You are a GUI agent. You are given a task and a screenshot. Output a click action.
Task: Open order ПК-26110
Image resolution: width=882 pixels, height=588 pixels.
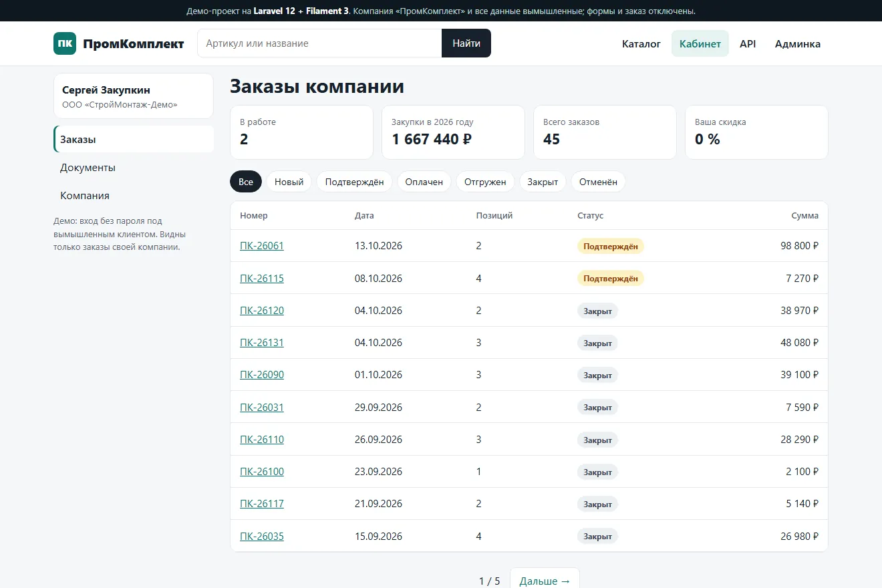[262, 440]
